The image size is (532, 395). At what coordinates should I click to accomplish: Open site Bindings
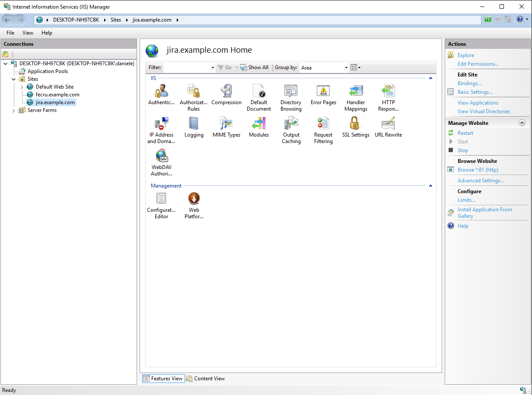tap(469, 83)
